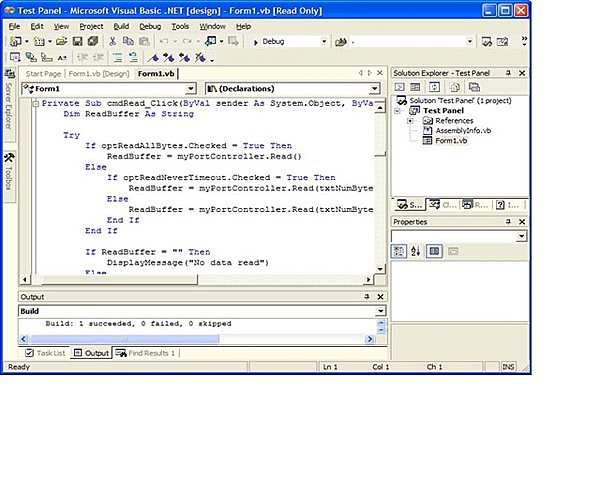Click View Designer icon in Solution Explorer
Viewport: 600px width, 480px height.
415,87
